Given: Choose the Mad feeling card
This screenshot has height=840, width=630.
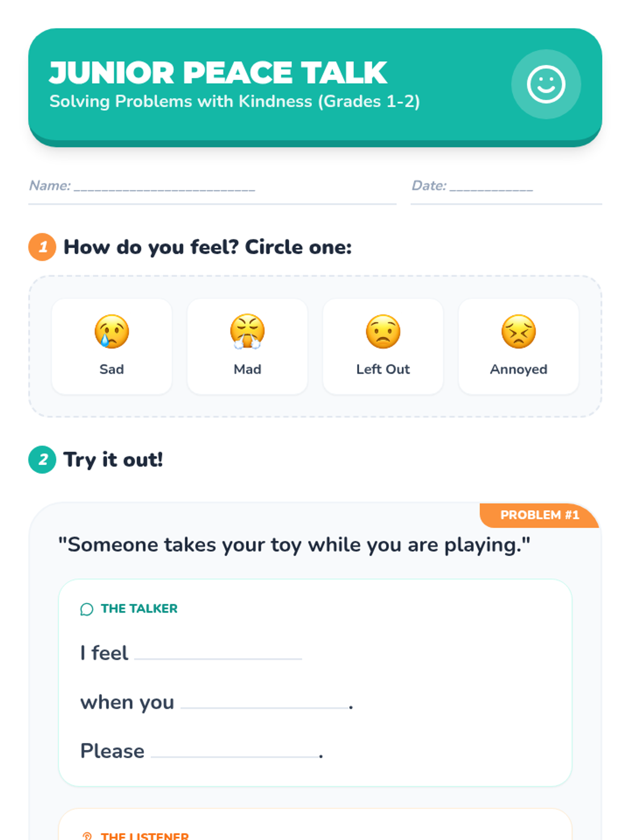Looking at the screenshot, I should pyautogui.click(x=247, y=346).
